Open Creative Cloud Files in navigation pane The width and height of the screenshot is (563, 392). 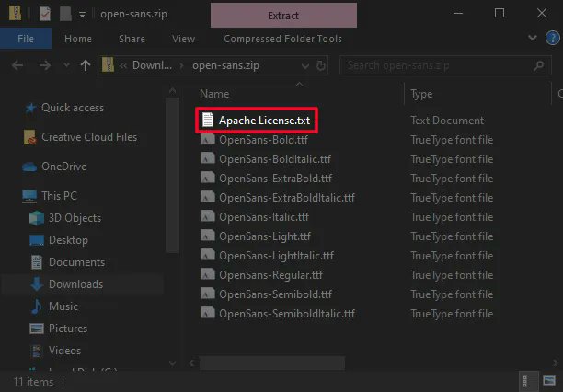(89, 137)
